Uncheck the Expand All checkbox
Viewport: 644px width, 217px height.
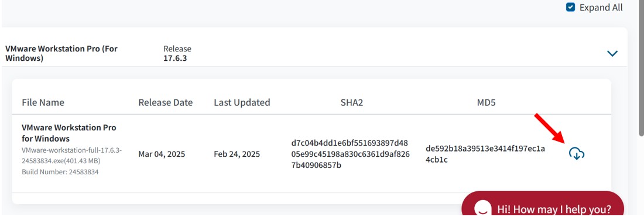pyautogui.click(x=570, y=8)
